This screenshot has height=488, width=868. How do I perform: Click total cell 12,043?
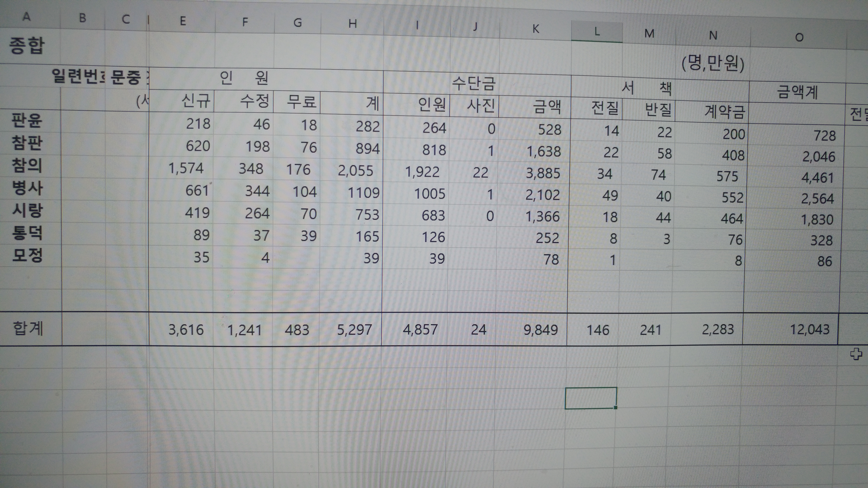tap(810, 329)
